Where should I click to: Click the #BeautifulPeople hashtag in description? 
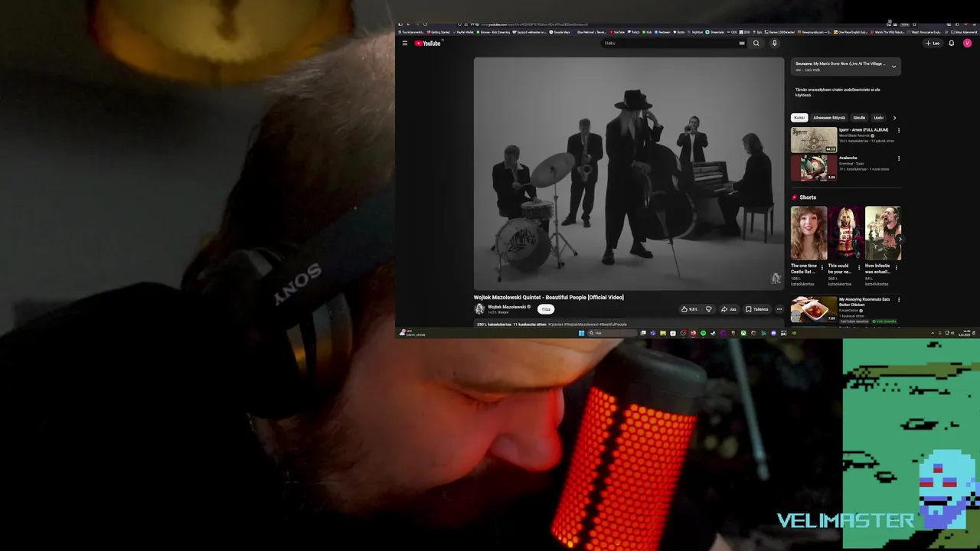pos(612,324)
